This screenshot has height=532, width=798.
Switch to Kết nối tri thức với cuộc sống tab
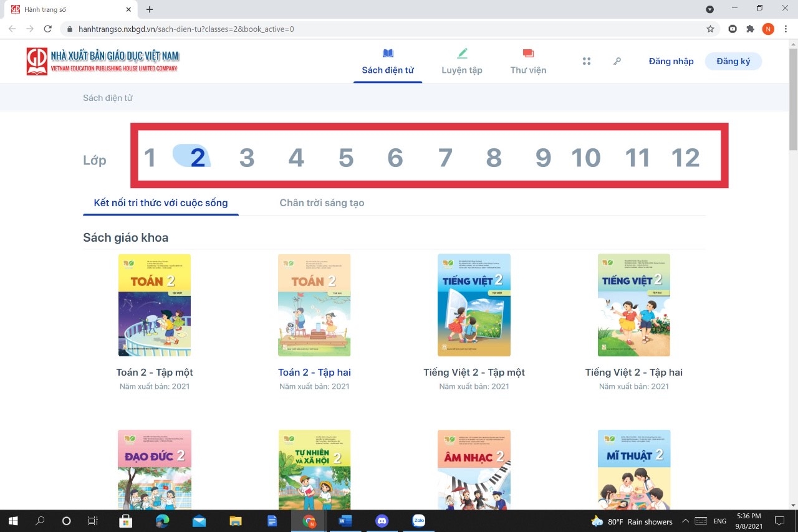[161, 203]
